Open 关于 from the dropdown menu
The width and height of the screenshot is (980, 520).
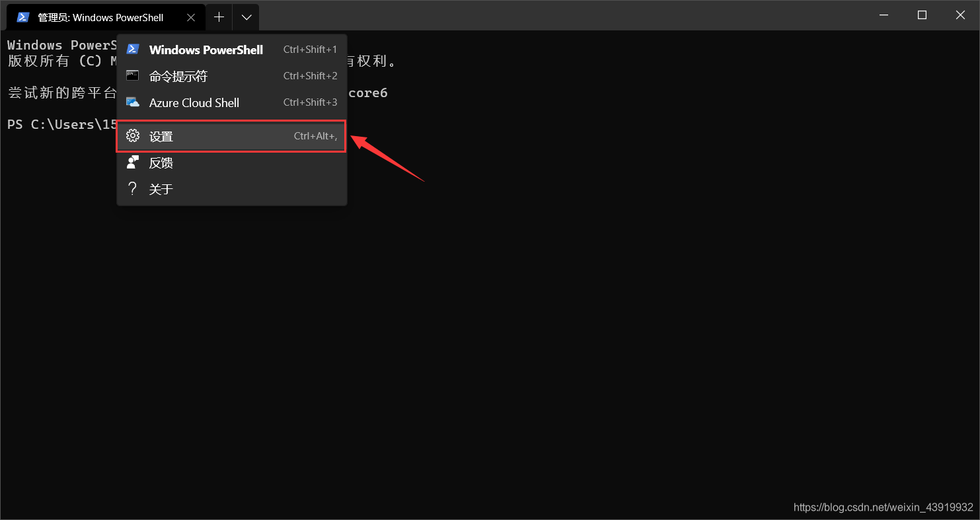pyautogui.click(x=232, y=189)
